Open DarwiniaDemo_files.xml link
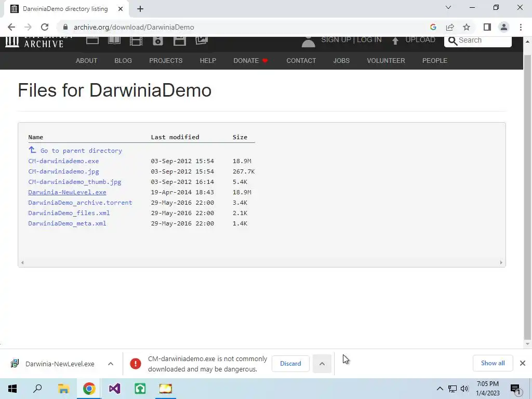The image size is (532, 399). pyautogui.click(x=69, y=213)
